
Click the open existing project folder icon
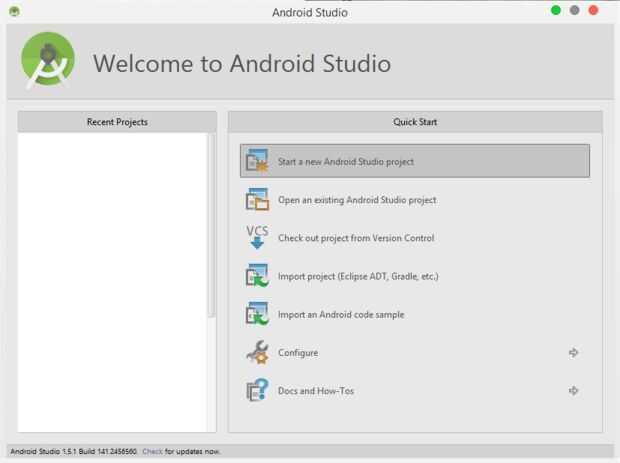(x=257, y=199)
